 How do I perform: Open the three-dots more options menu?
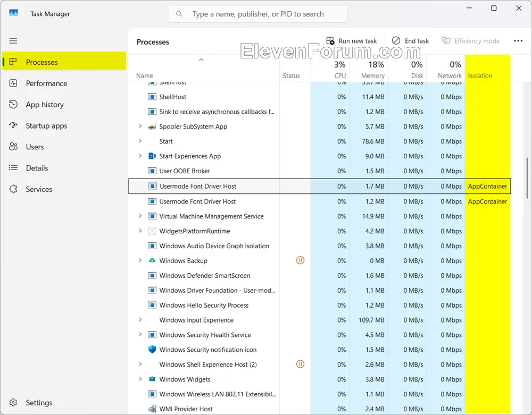click(518, 41)
